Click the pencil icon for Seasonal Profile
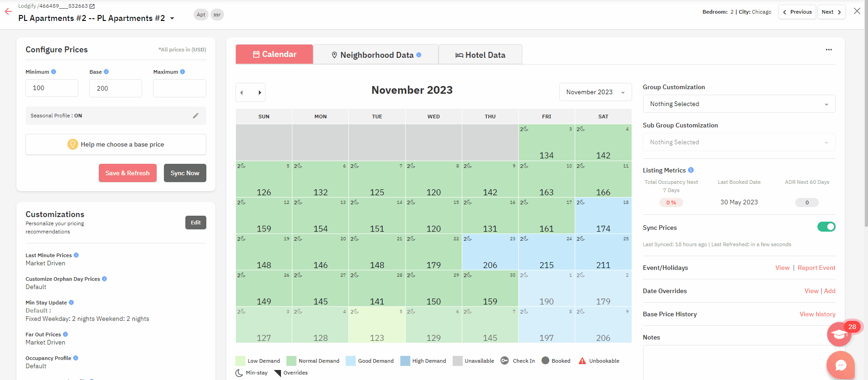868x380 pixels. click(196, 116)
